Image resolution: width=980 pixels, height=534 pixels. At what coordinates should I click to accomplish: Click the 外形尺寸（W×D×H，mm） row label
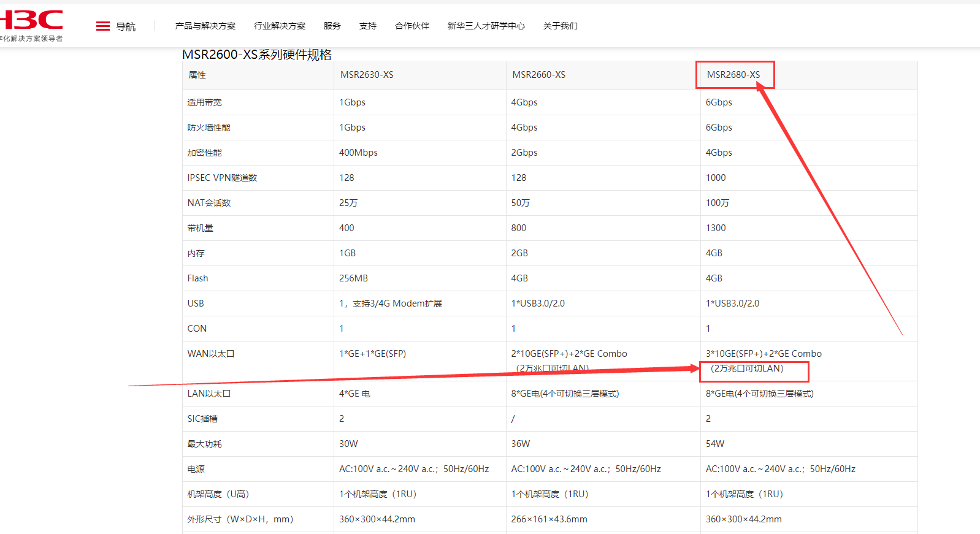tap(240, 519)
